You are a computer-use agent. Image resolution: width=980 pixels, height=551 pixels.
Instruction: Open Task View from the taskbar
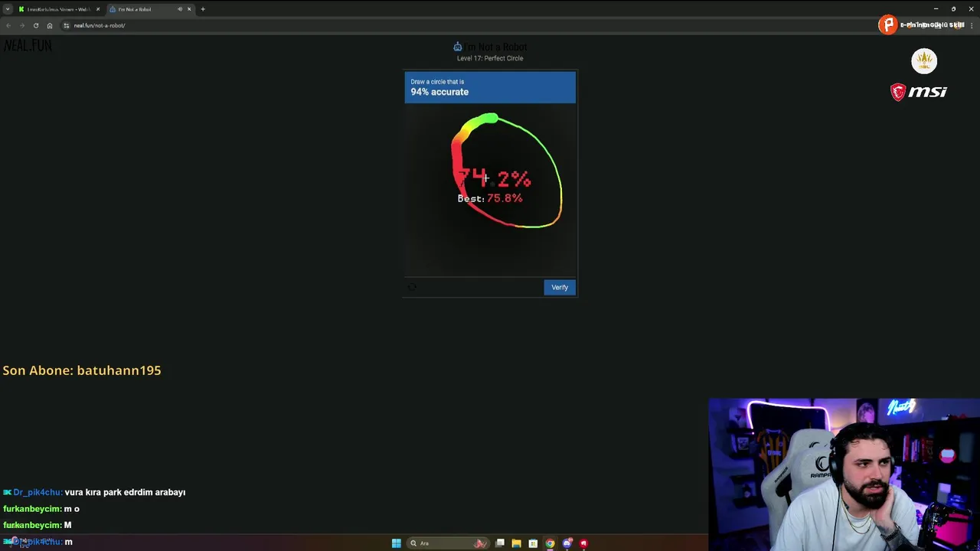[500, 543]
